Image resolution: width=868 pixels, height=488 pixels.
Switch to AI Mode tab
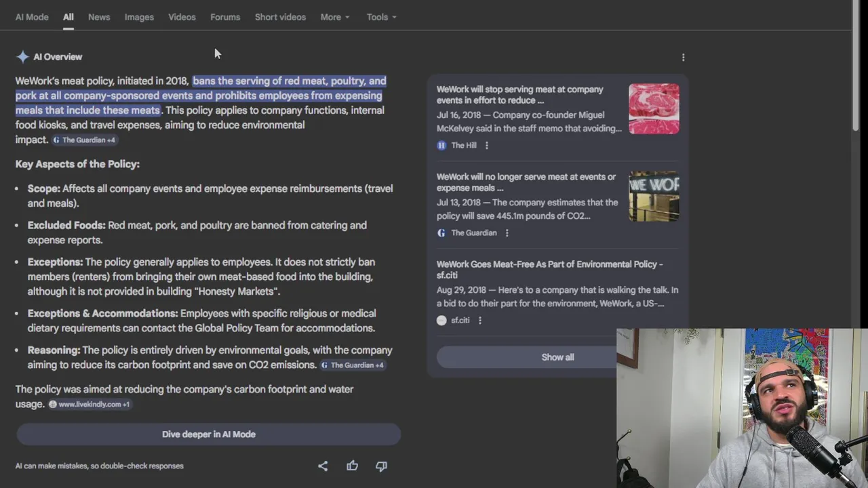click(x=32, y=17)
